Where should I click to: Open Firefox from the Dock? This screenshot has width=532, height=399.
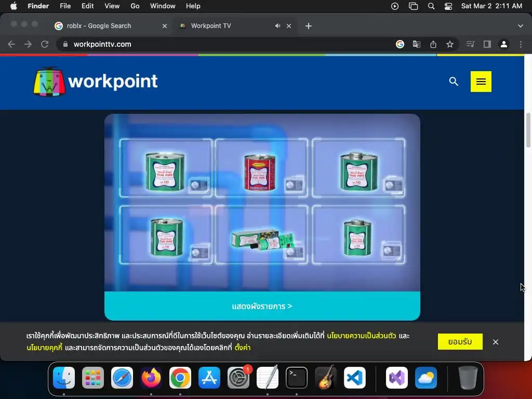[151, 378]
